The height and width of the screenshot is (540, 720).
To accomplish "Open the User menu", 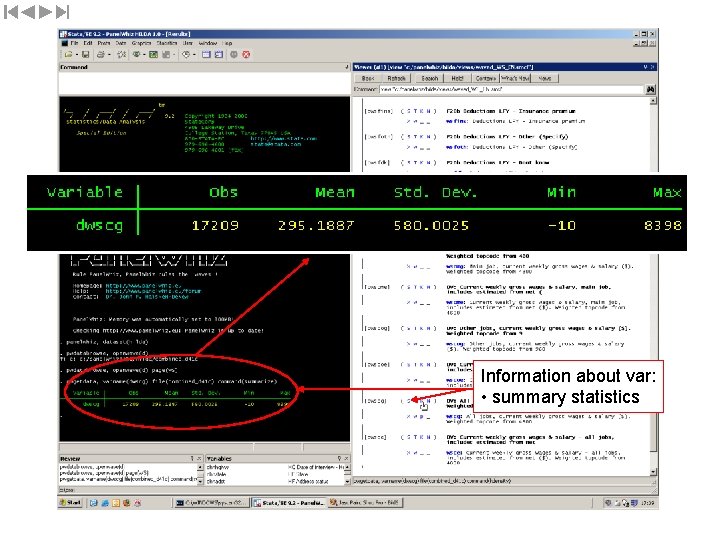I will coord(188,43).
